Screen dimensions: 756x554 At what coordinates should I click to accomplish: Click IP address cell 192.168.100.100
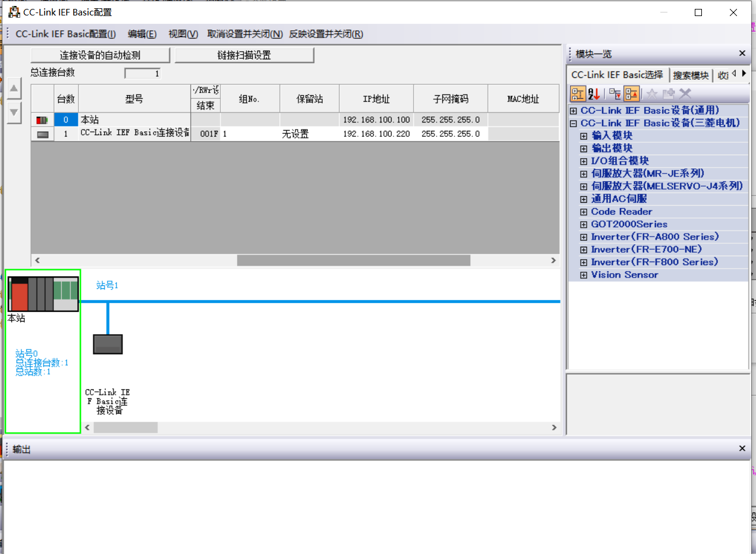pos(376,120)
